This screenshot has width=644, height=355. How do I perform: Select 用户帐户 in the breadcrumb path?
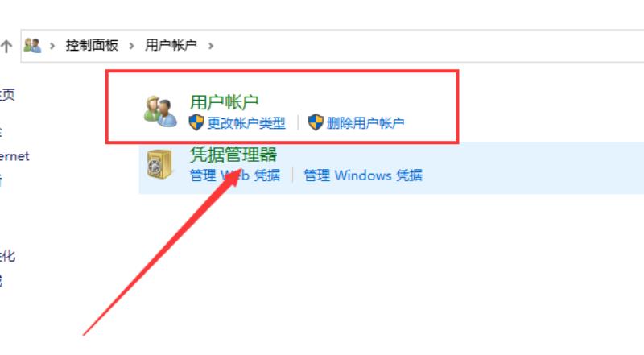coord(171,45)
